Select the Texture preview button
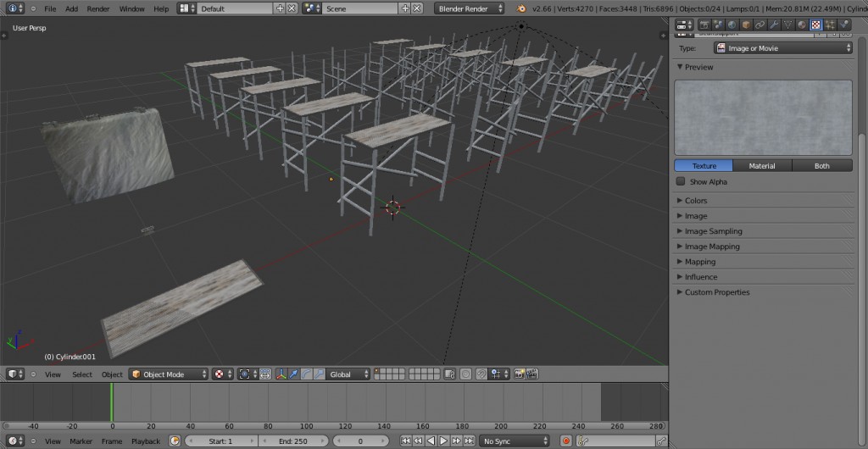Image resolution: width=868 pixels, height=449 pixels. click(704, 166)
